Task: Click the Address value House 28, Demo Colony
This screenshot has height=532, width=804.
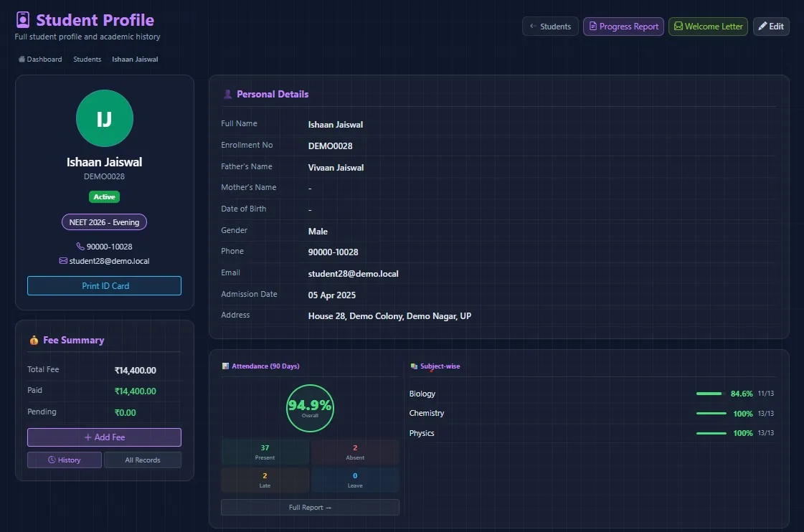Action: click(x=389, y=316)
